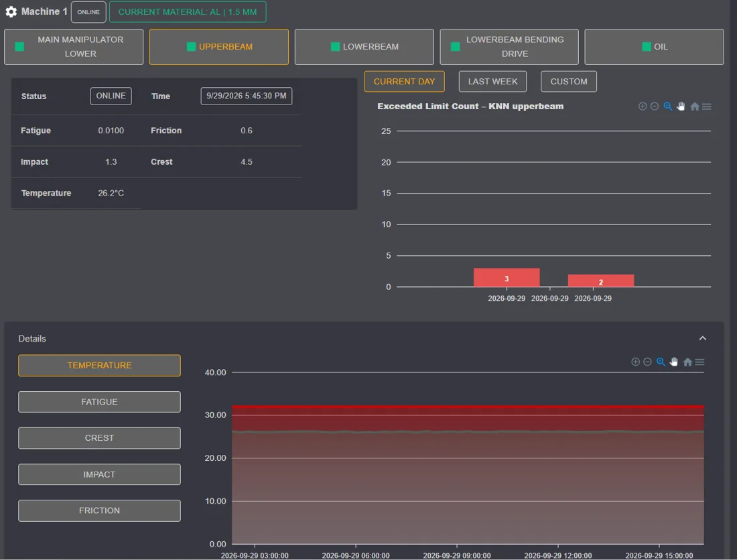
Task: Select Upperbeam tab
Action: point(219,46)
